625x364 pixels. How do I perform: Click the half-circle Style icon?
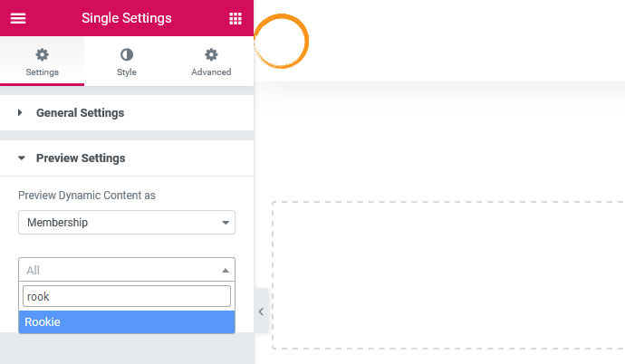coord(127,55)
